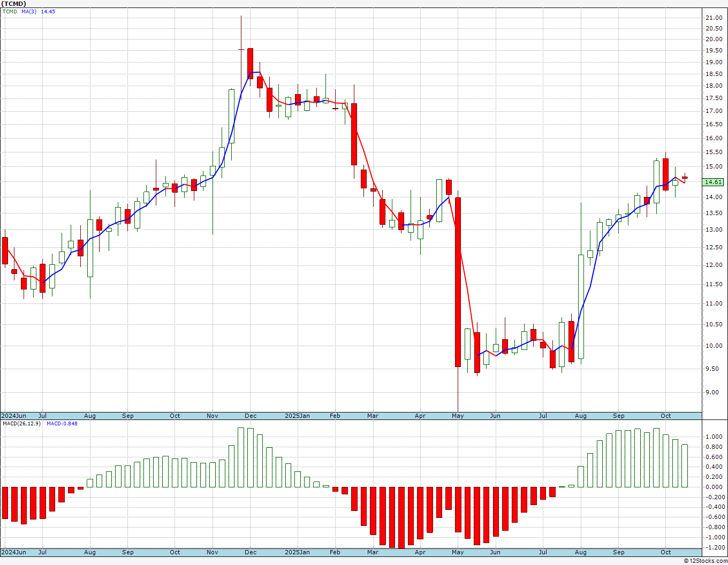Select Apr on the price chart date axis
This screenshot has height=565, width=728.
tap(420, 416)
